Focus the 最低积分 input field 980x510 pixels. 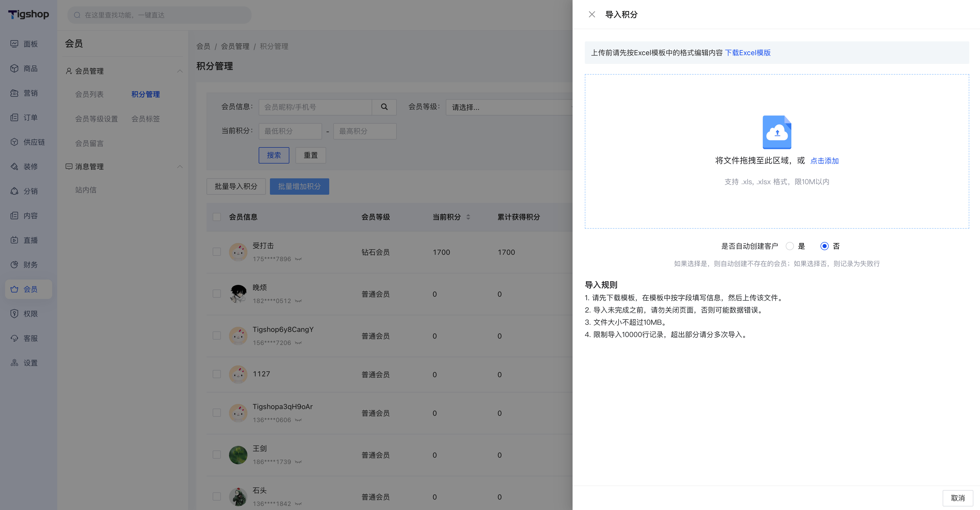pyautogui.click(x=290, y=131)
